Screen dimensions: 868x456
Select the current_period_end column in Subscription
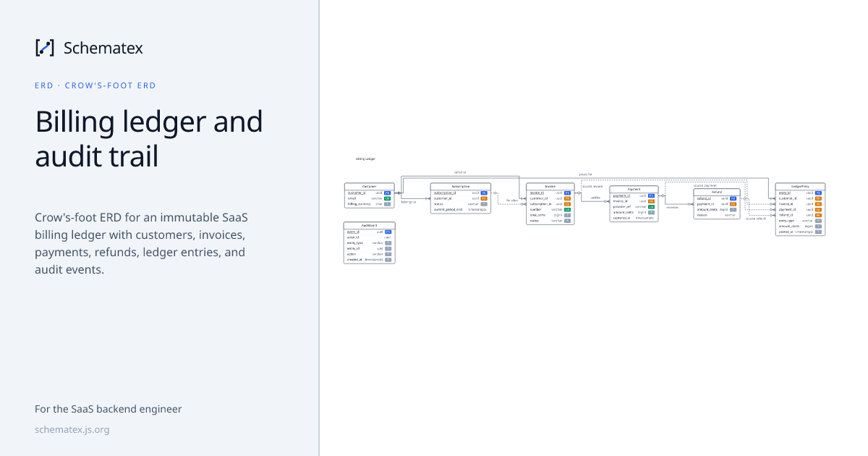click(461, 210)
